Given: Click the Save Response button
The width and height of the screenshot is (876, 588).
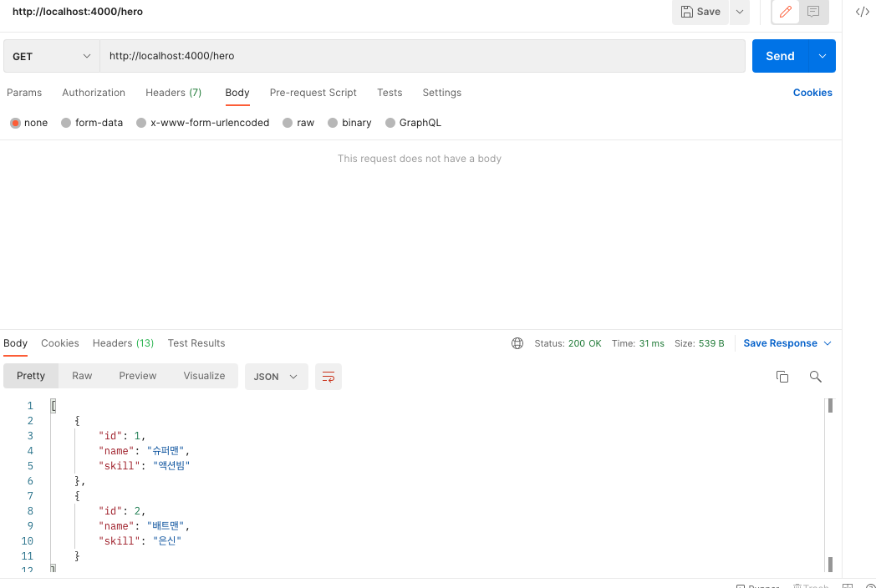Looking at the screenshot, I should [780, 343].
